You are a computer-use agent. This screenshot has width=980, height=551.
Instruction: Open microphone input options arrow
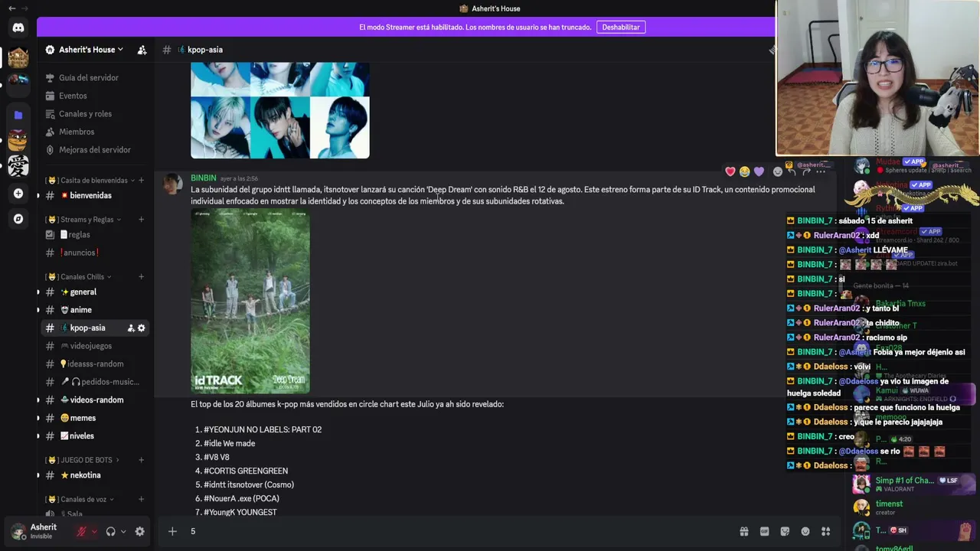click(94, 532)
